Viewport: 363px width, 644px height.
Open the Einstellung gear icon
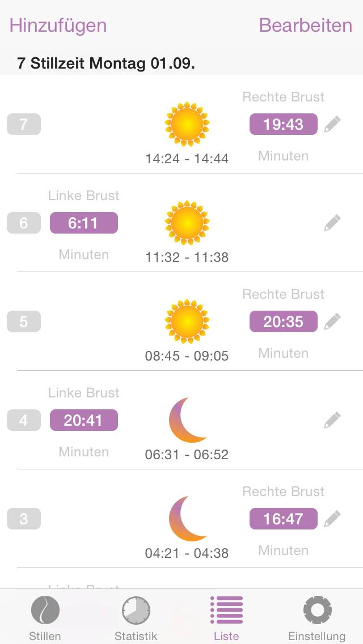click(316, 611)
